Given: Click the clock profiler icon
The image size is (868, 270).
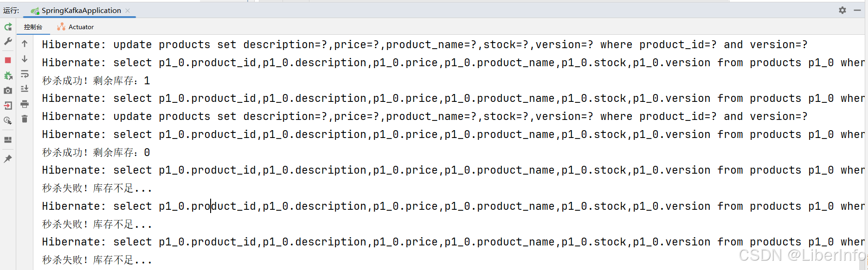Looking at the screenshot, I should [x=8, y=121].
